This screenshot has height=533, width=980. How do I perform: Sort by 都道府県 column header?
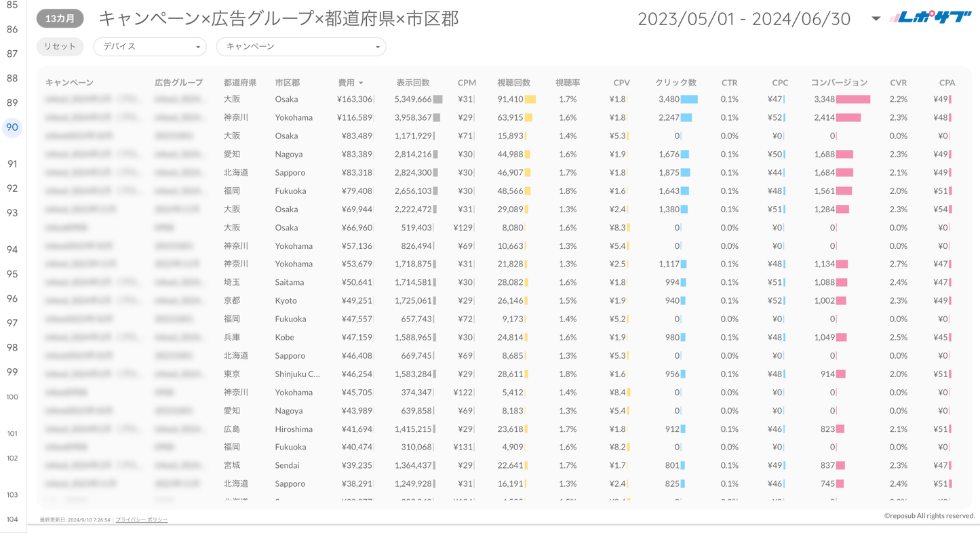tap(240, 83)
